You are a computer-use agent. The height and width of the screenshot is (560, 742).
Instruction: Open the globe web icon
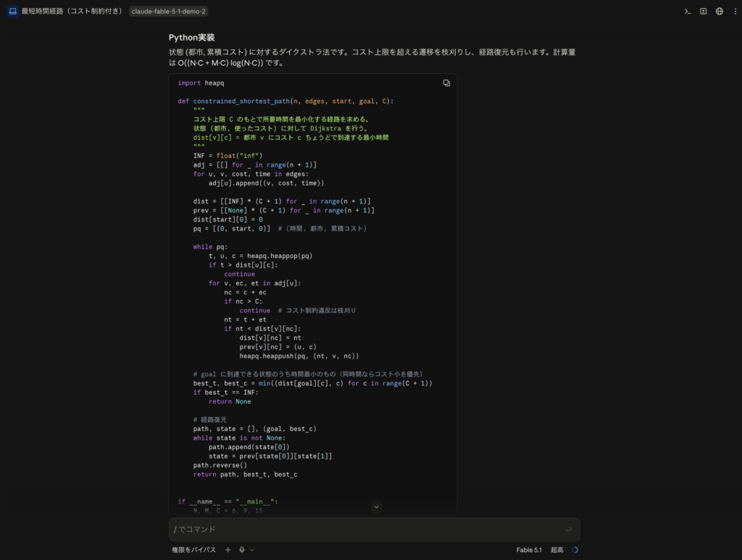(x=720, y=12)
